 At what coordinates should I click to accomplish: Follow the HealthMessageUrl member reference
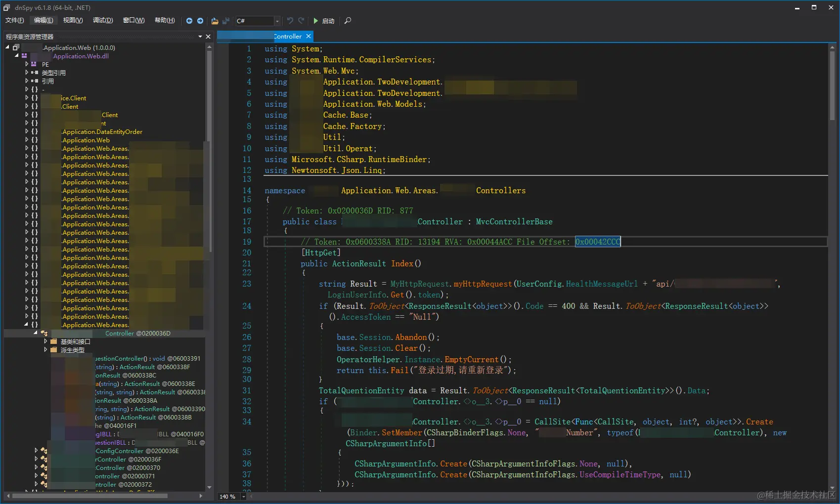[602, 284]
